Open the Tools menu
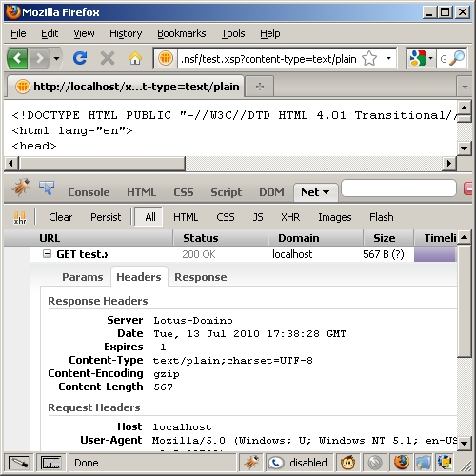Screen dimensions: 476x476 [233, 33]
